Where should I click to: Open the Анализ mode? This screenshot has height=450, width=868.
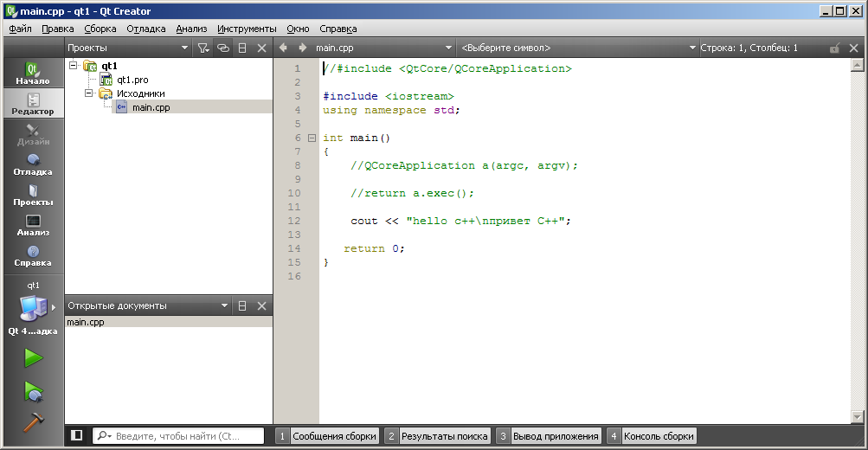click(33, 225)
